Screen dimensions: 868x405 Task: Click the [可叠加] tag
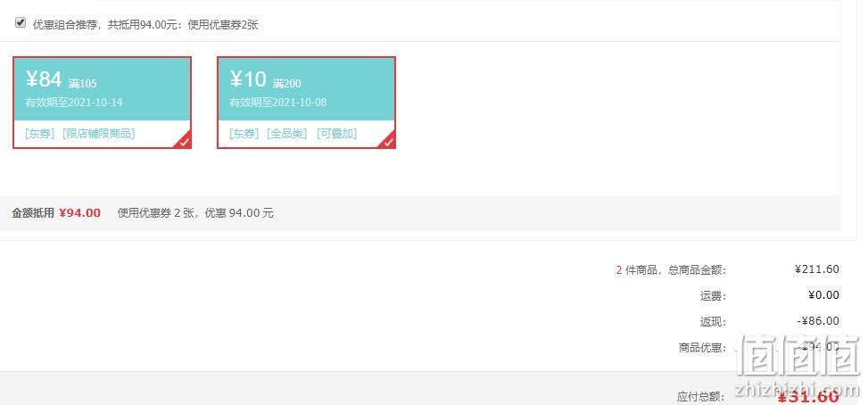(337, 133)
